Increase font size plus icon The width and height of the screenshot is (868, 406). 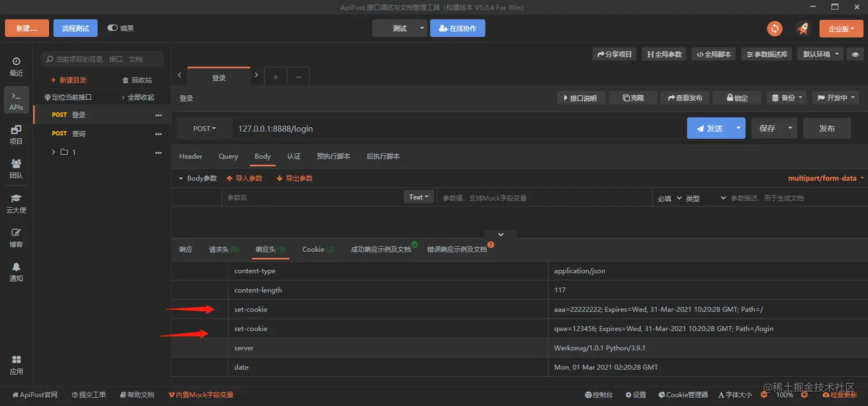click(804, 395)
